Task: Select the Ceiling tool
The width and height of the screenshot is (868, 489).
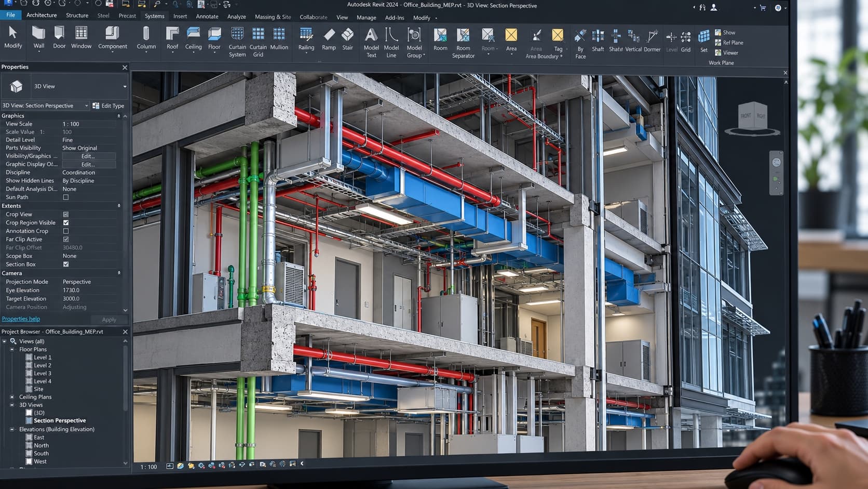Action: coord(193,38)
